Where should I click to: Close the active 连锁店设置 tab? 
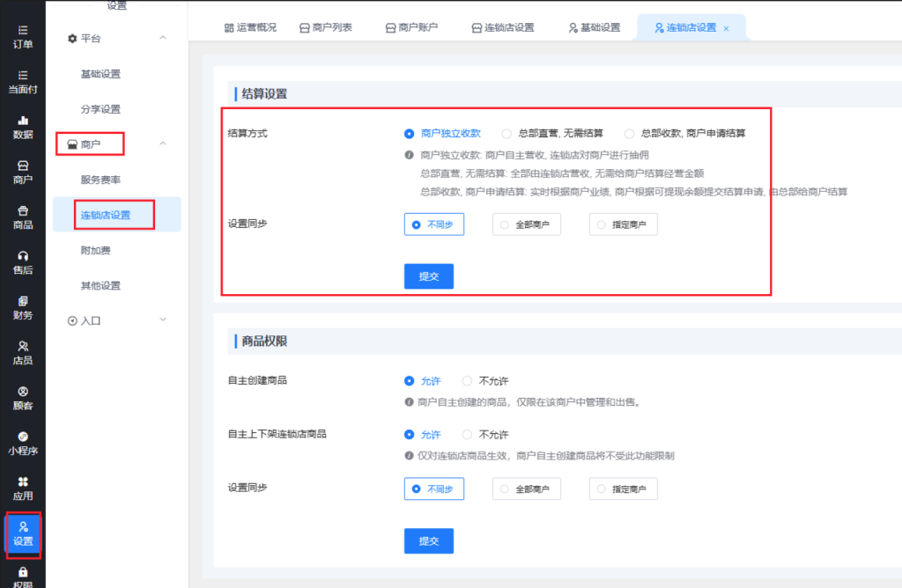[x=726, y=28]
